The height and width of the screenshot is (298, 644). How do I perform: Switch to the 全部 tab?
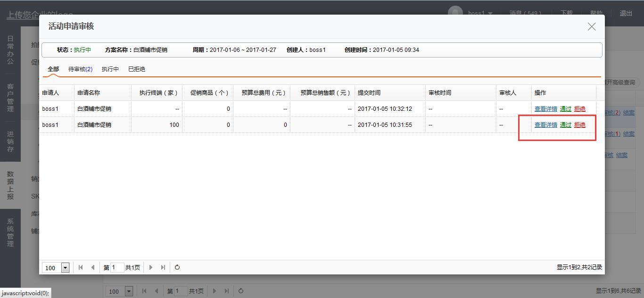pos(53,69)
